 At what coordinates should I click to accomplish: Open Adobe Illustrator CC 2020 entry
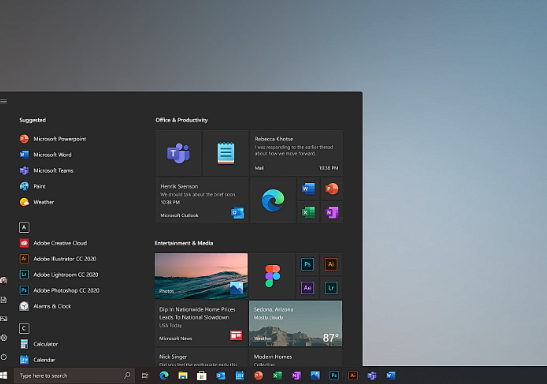tap(58, 258)
